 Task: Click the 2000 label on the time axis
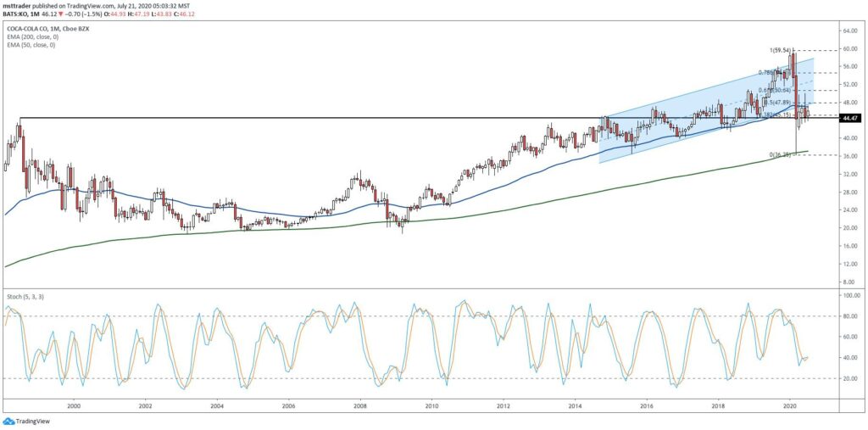click(74, 406)
